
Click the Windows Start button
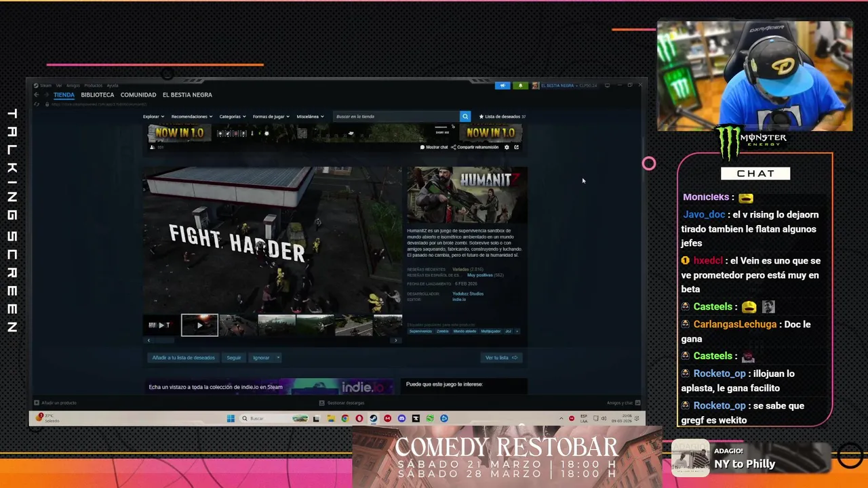click(231, 418)
